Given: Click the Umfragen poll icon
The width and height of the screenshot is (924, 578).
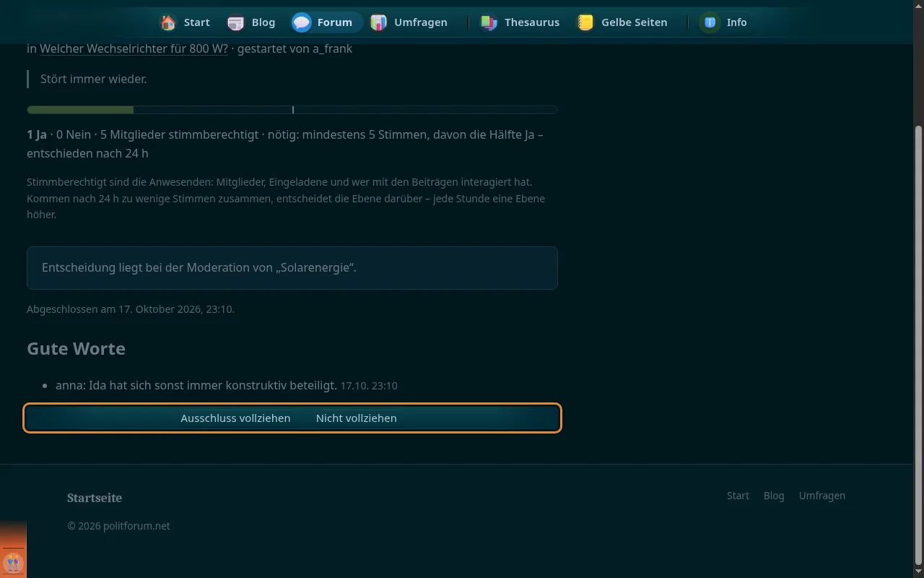Looking at the screenshot, I should click(378, 22).
